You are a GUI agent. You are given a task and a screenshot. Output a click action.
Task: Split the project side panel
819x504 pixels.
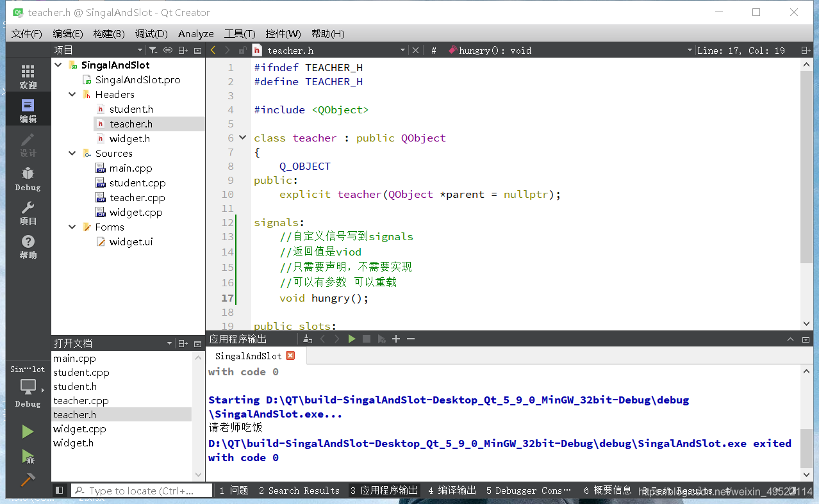pos(183,50)
